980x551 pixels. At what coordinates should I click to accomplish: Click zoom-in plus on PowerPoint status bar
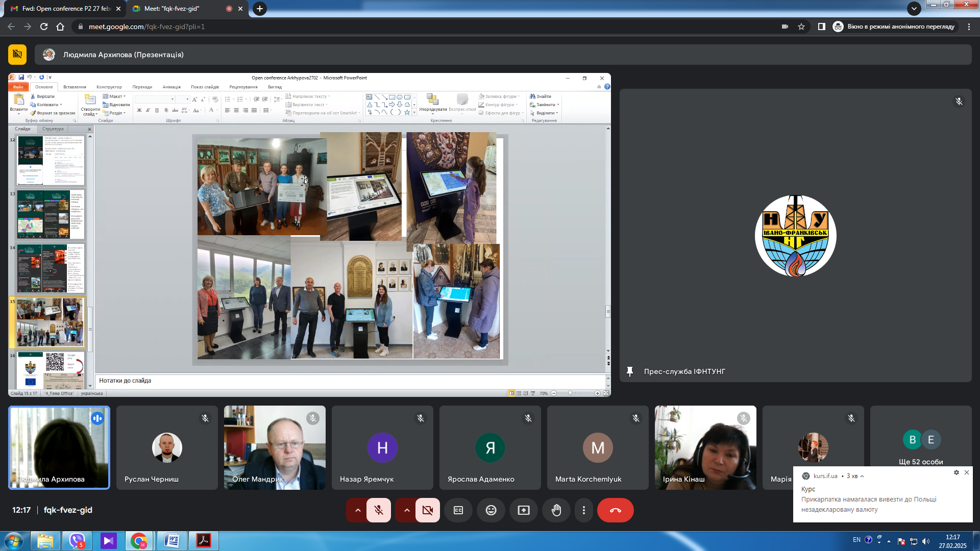[x=597, y=393]
